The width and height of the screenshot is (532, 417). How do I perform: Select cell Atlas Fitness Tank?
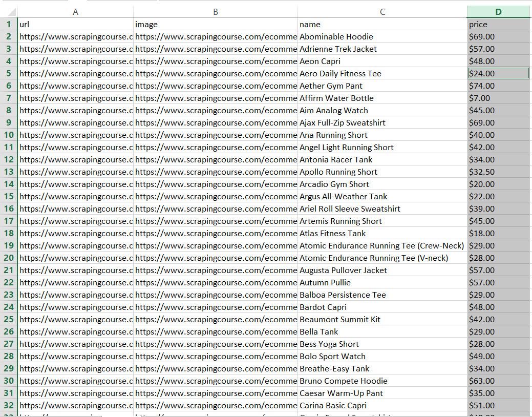click(382, 233)
